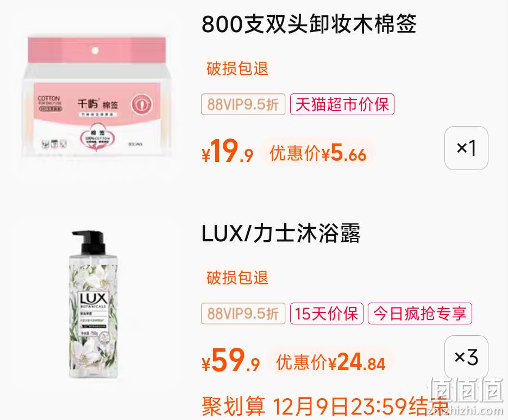Tap cotton swabs' 破损包退 label
The height and width of the screenshot is (420, 508).
(x=237, y=68)
